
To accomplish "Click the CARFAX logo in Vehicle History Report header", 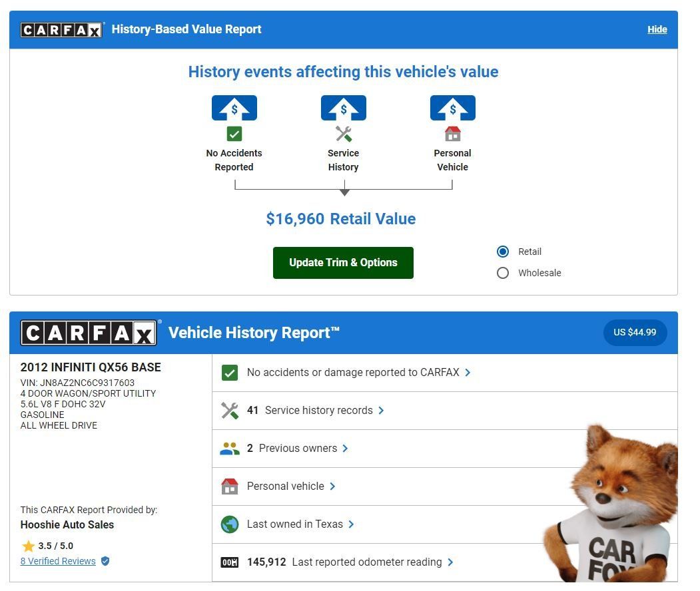I will 89,333.
